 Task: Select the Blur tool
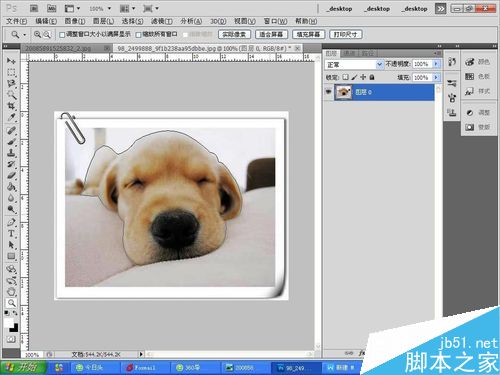tap(11, 198)
